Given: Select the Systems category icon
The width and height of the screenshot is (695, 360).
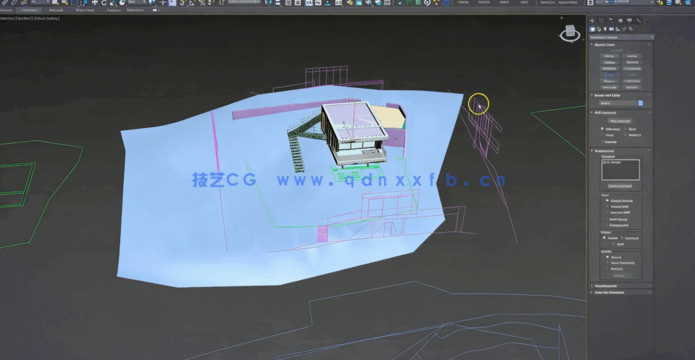Looking at the screenshot, I should 630,29.
